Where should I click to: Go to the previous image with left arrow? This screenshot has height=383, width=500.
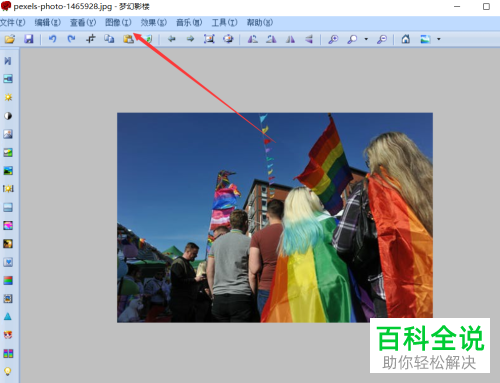coord(172,39)
